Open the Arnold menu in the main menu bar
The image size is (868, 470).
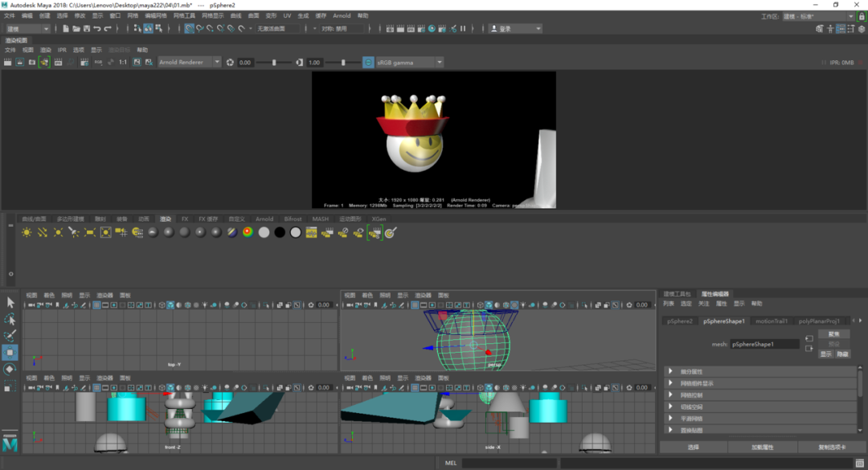tap(342, 16)
